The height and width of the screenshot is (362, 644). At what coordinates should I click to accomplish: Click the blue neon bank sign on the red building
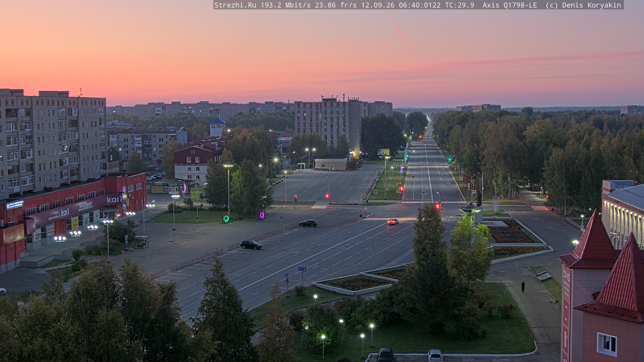pos(14,205)
